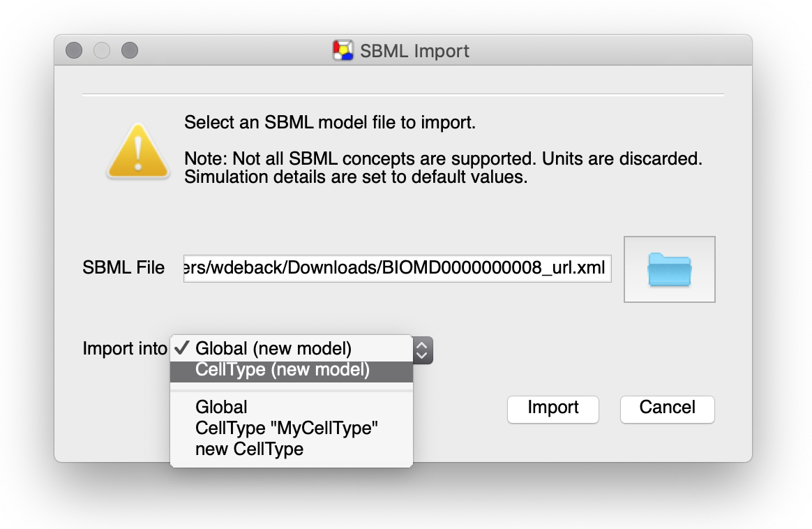Image resolution: width=812 pixels, height=529 pixels.
Task: Click the Morpheus icon in title bar
Action: pyautogui.click(x=343, y=51)
